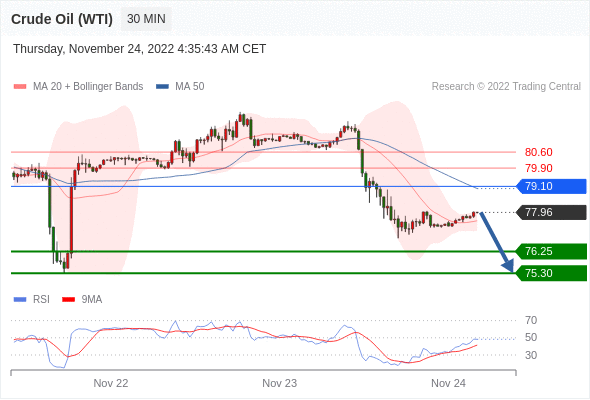590x400 pixels.
Task: Click the 80.60 resistance level label
Action: pos(538,152)
